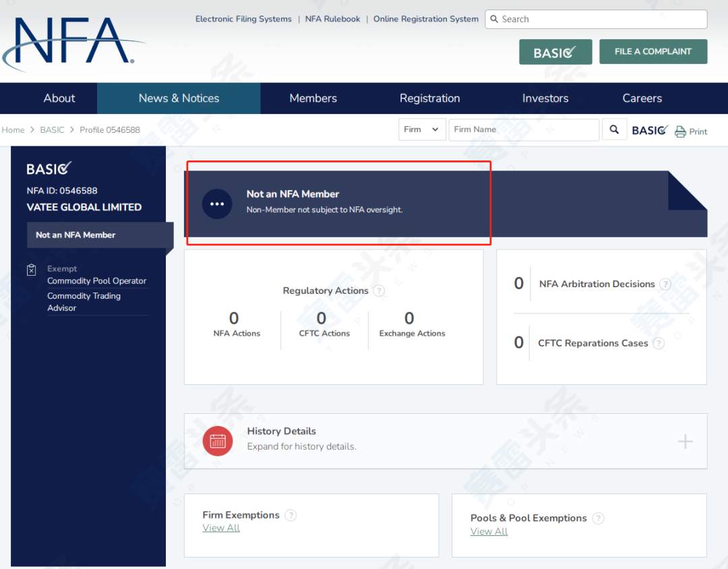
Task: Open the Investors menu
Action: [x=545, y=98]
